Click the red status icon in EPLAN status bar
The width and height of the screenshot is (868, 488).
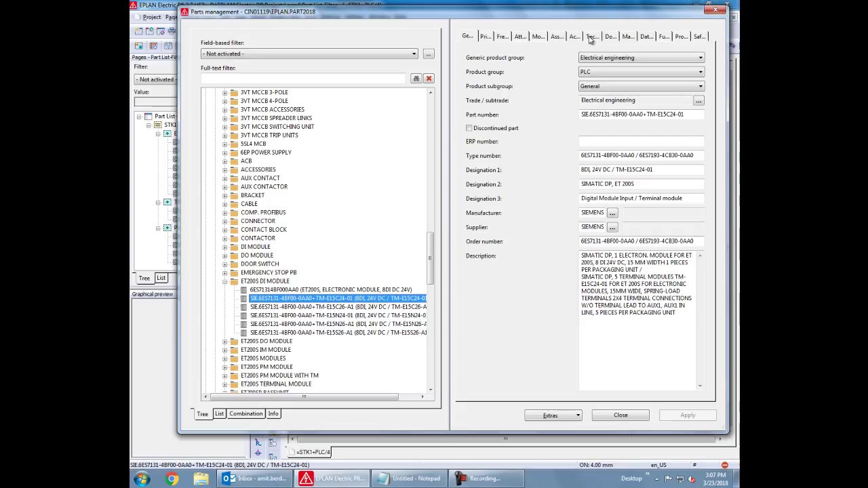tap(724, 465)
